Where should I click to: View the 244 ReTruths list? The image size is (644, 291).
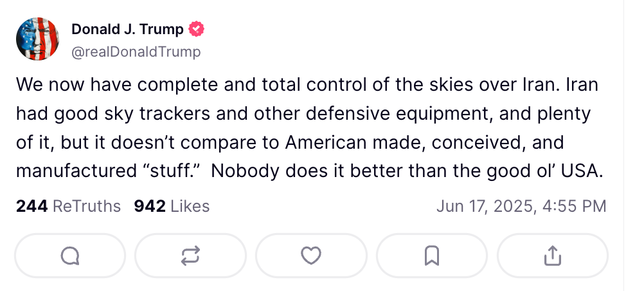pos(68,206)
